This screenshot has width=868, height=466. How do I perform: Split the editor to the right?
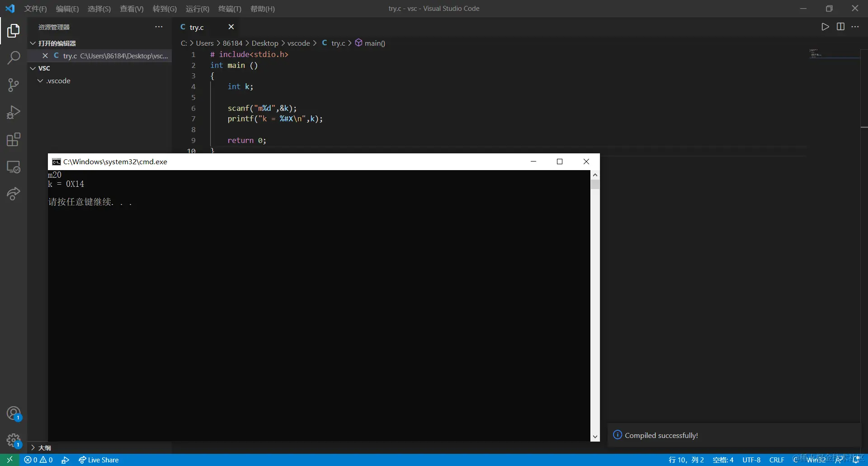point(840,27)
